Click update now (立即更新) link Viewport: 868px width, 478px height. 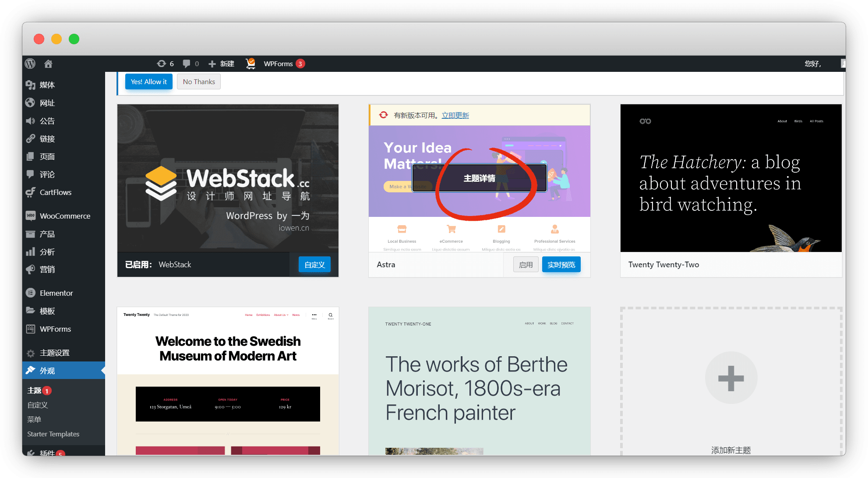click(455, 115)
